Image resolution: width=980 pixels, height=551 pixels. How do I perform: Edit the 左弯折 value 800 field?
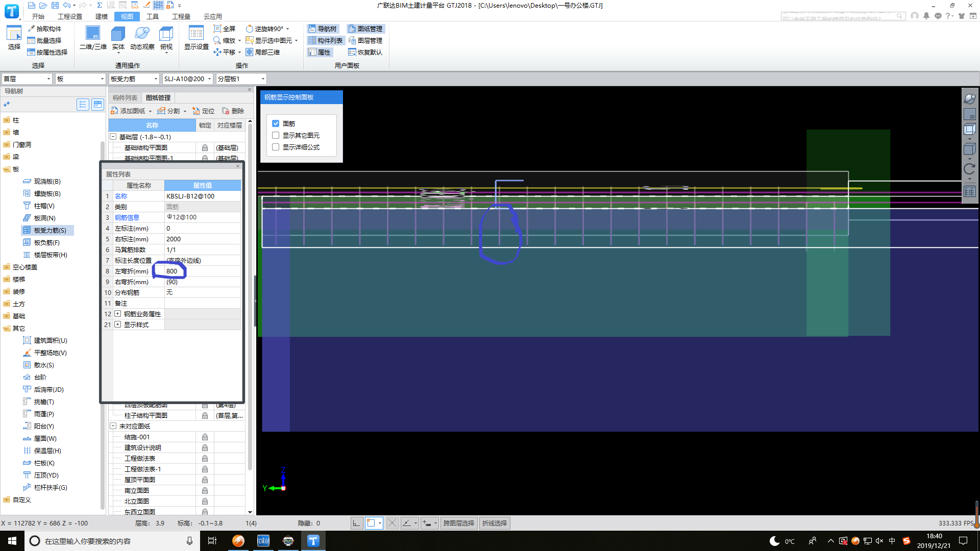[202, 271]
